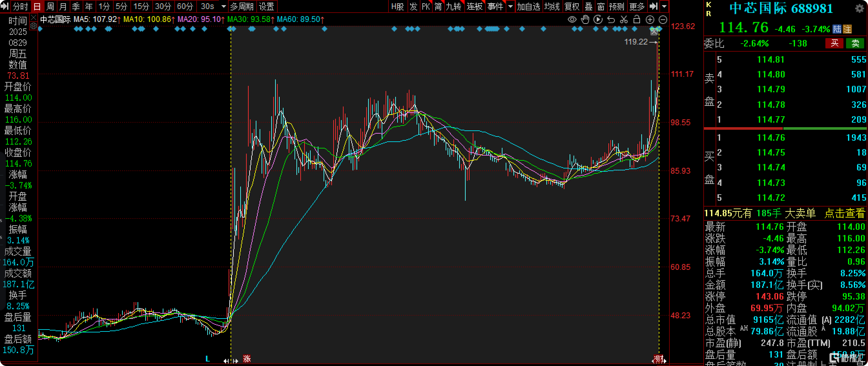Click the red 买 buy button
Screen dimensions: 868x366
pos(834,43)
